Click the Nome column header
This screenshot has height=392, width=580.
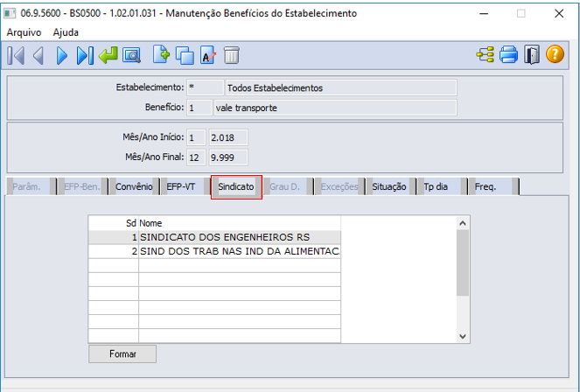240,223
